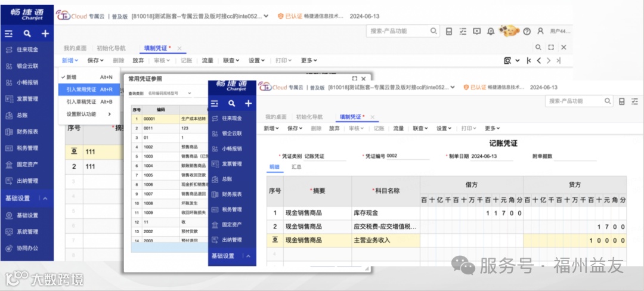The width and height of the screenshot is (644, 291).
Task: Click 流量 in the front window toolbar
Action: coord(398,128)
